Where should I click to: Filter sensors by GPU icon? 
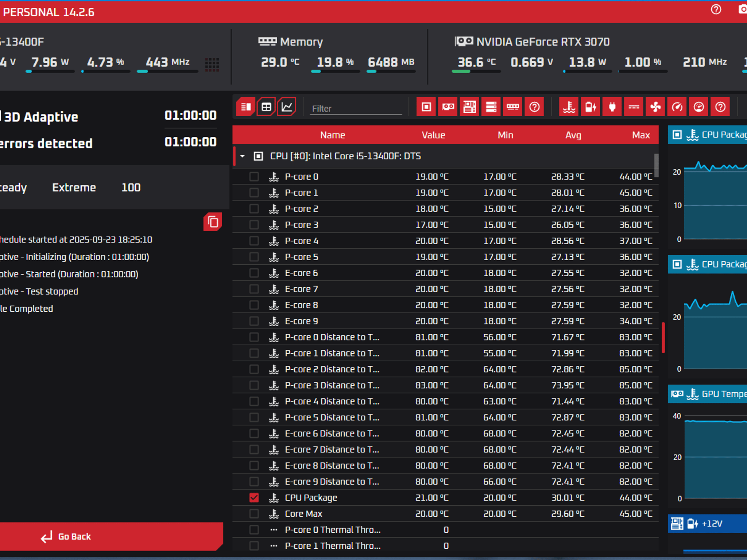tap(448, 107)
